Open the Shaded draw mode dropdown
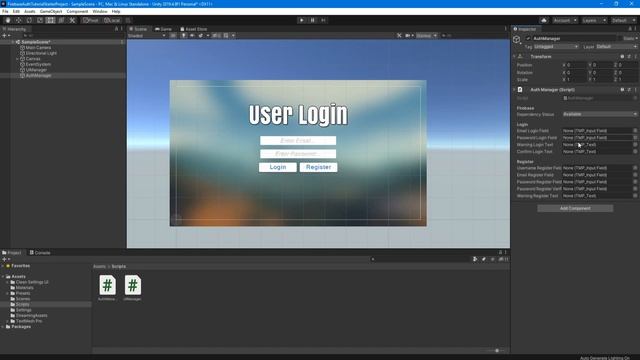This screenshot has height=360, width=640. tap(147, 36)
